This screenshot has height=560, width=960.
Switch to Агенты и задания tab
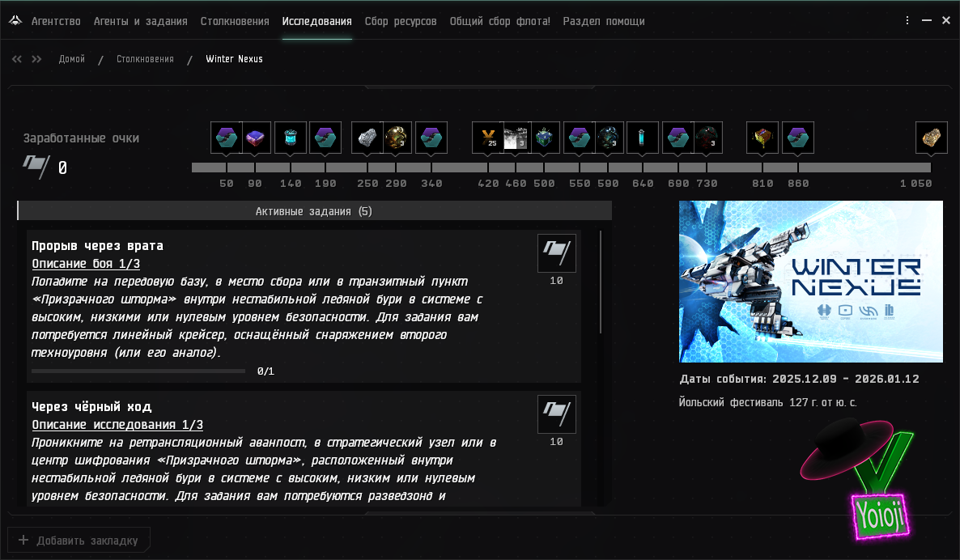(140, 21)
